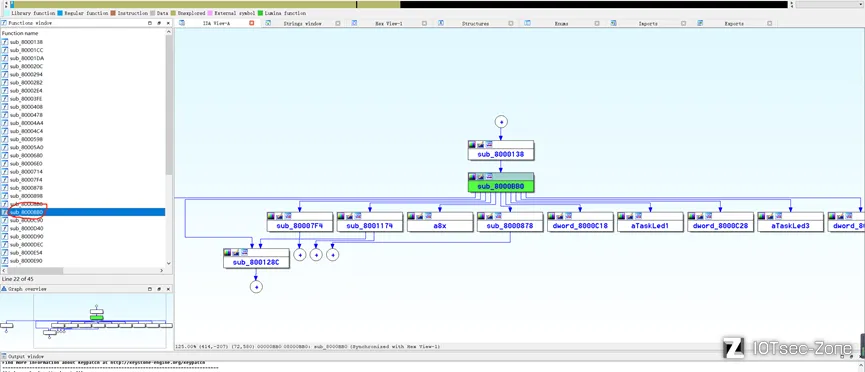
Task: Close the Strings window tab
Action: tap(338, 23)
